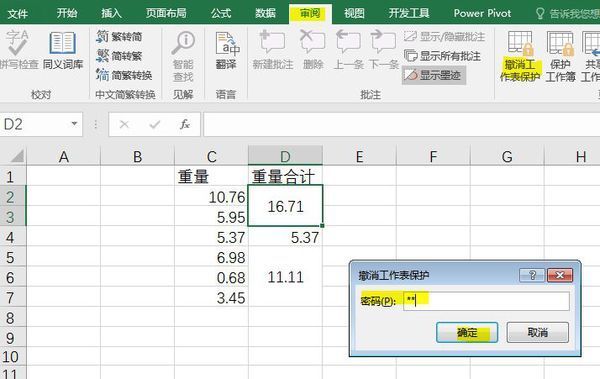The height and width of the screenshot is (379, 600).
Task: Convert text with 简转繁
Action: point(119,56)
